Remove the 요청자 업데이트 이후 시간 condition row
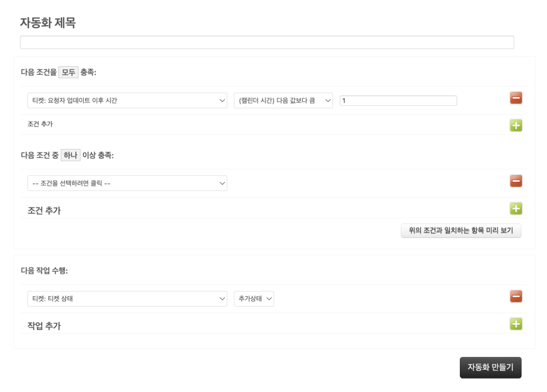The height and width of the screenshot is (392, 547). point(516,98)
